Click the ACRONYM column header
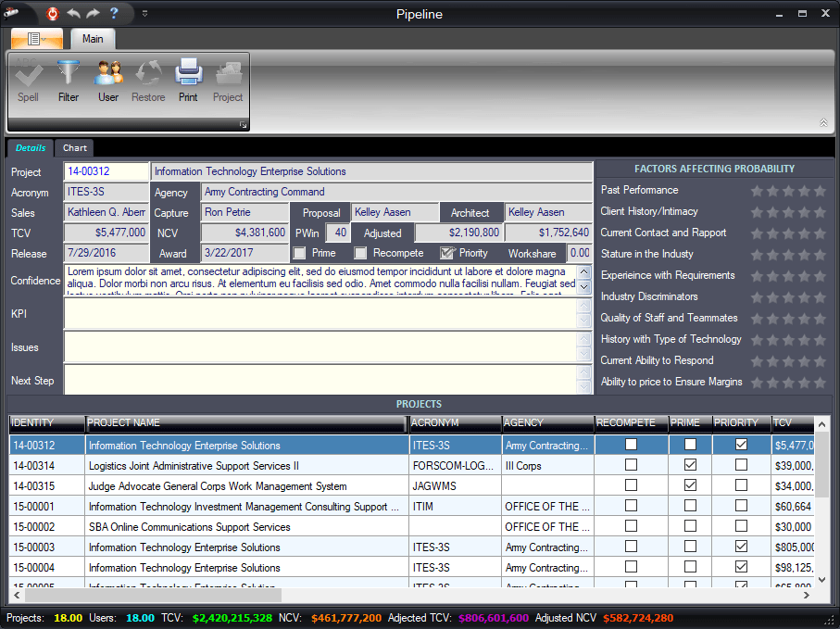Viewport: 840px width, 629px height. [x=454, y=423]
